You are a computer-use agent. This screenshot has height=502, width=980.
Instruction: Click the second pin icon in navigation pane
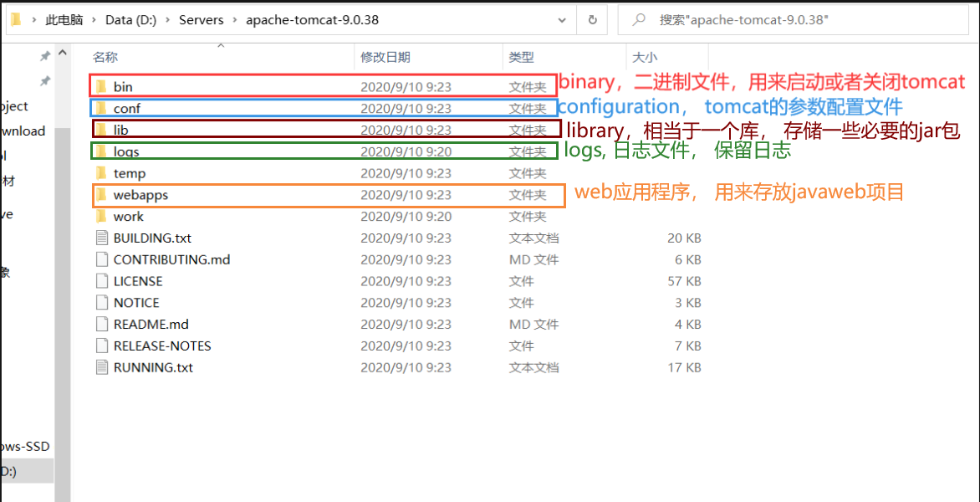coord(45,81)
